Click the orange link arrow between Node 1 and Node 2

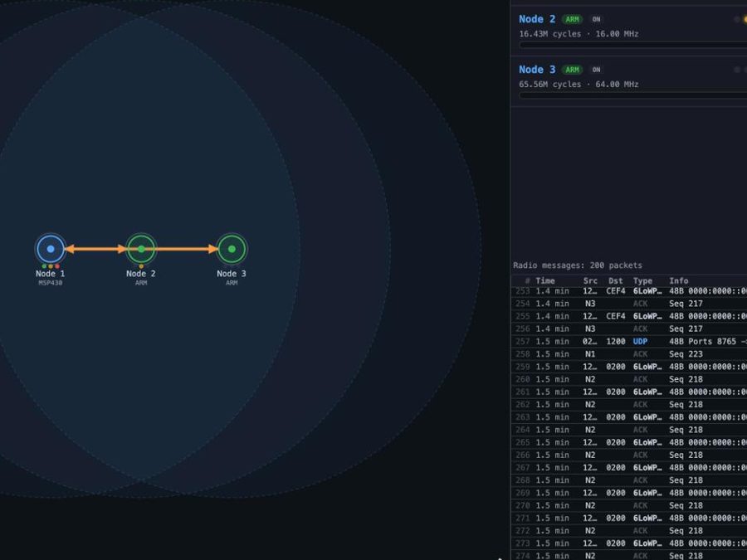pyautogui.click(x=95, y=249)
